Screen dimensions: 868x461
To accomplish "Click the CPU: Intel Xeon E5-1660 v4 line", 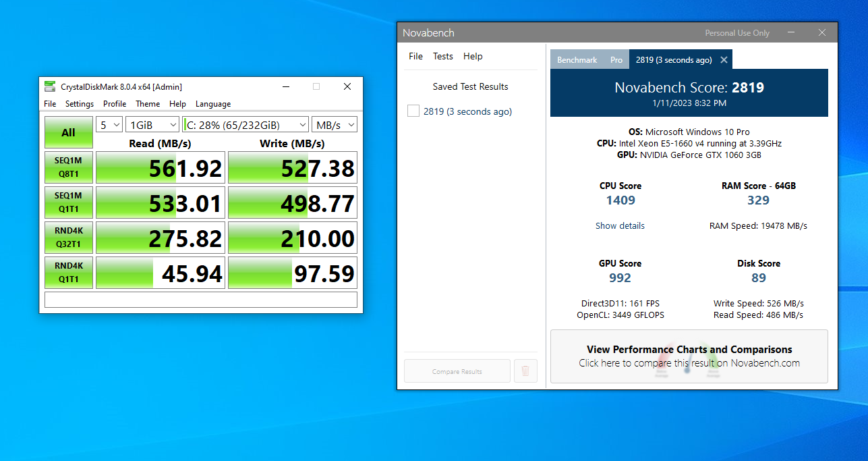I will (x=689, y=143).
